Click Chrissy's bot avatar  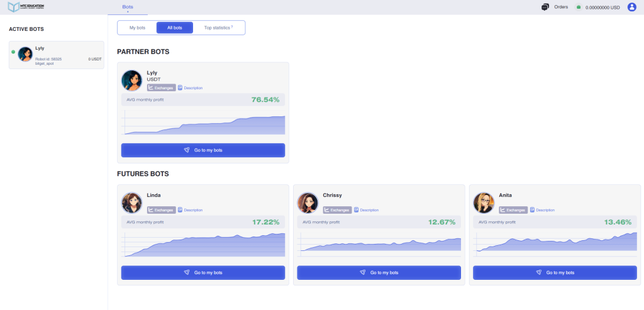pyautogui.click(x=308, y=202)
